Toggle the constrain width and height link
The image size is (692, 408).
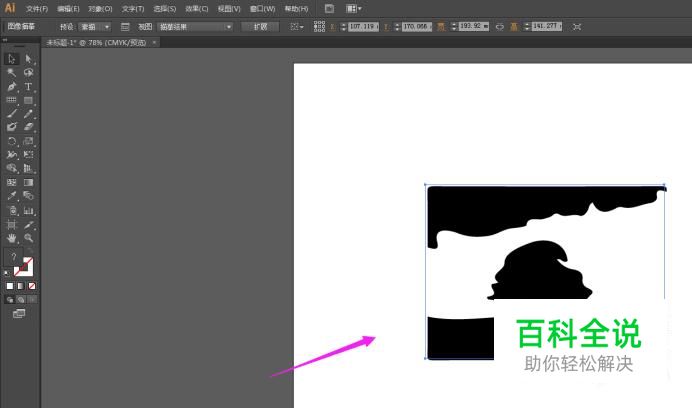click(499, 26)
